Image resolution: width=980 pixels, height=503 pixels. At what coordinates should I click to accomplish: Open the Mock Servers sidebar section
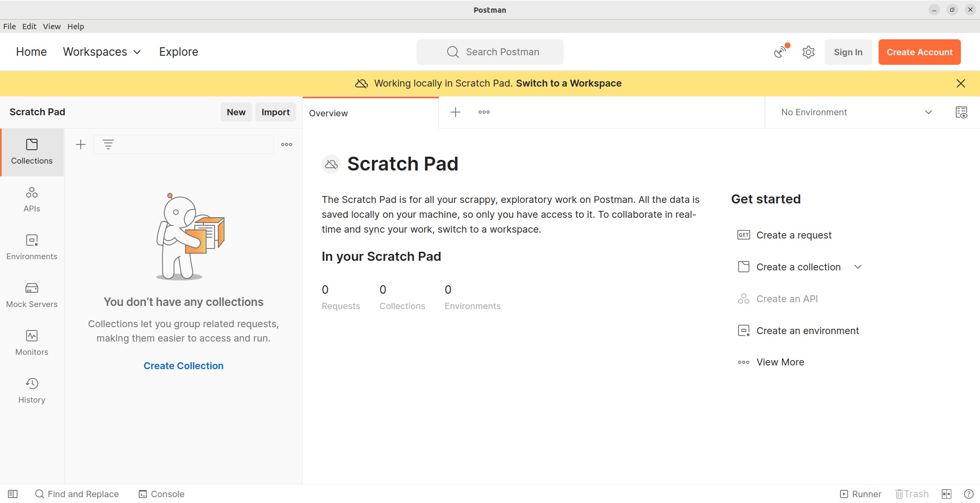(x=32, y=295)
